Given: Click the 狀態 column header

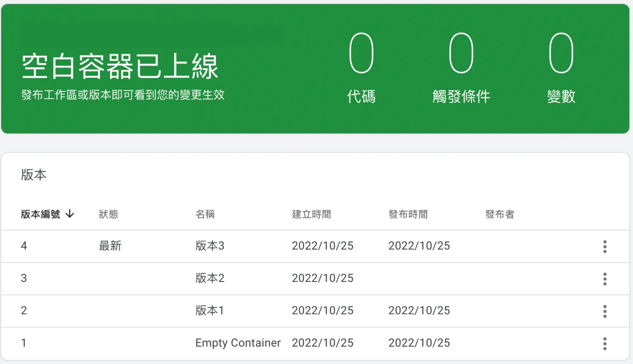Looking at the screenshot, I should 108,214.
